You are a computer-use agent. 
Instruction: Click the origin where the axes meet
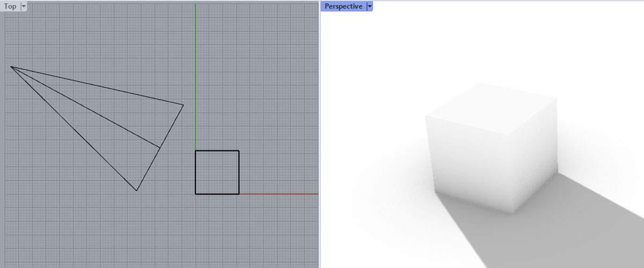tap(195, 194)
